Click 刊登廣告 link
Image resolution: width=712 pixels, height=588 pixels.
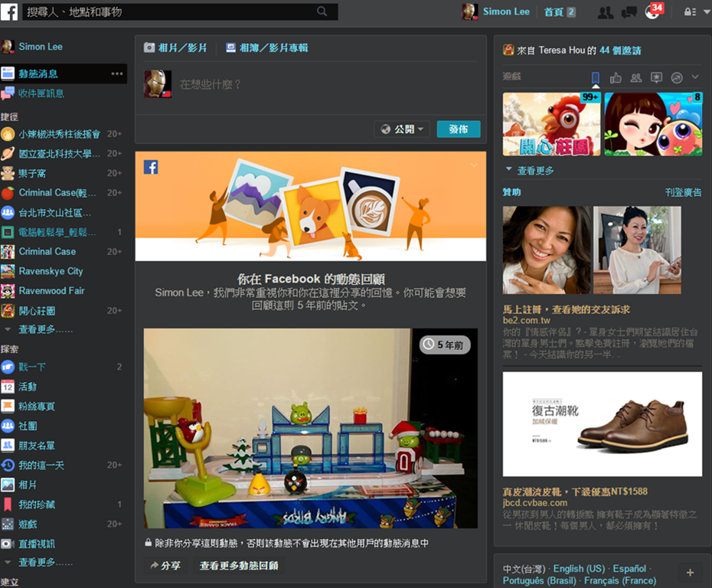coord(683,192)
